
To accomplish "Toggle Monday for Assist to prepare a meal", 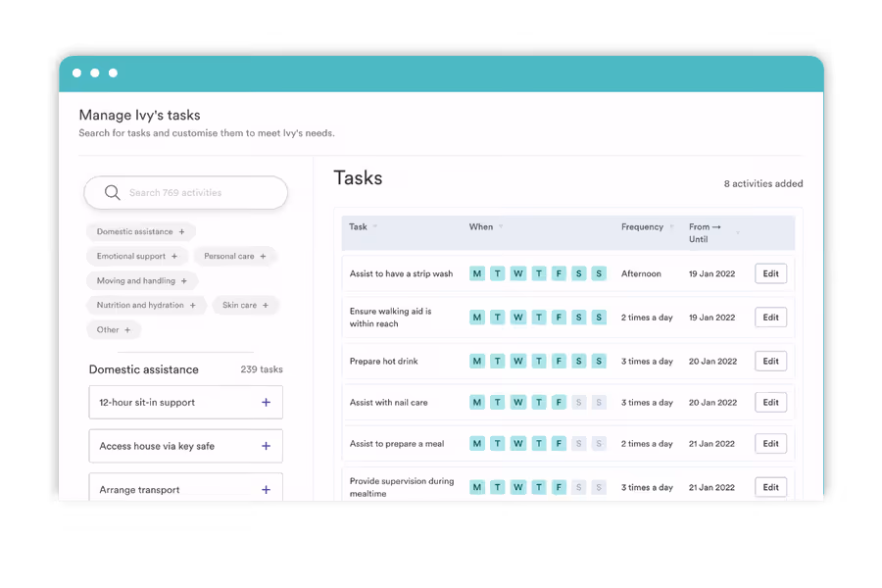I will (x=477, y=443).
